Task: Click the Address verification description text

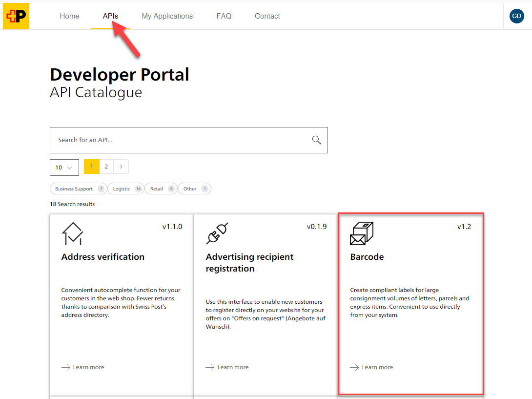Action: 121,303
